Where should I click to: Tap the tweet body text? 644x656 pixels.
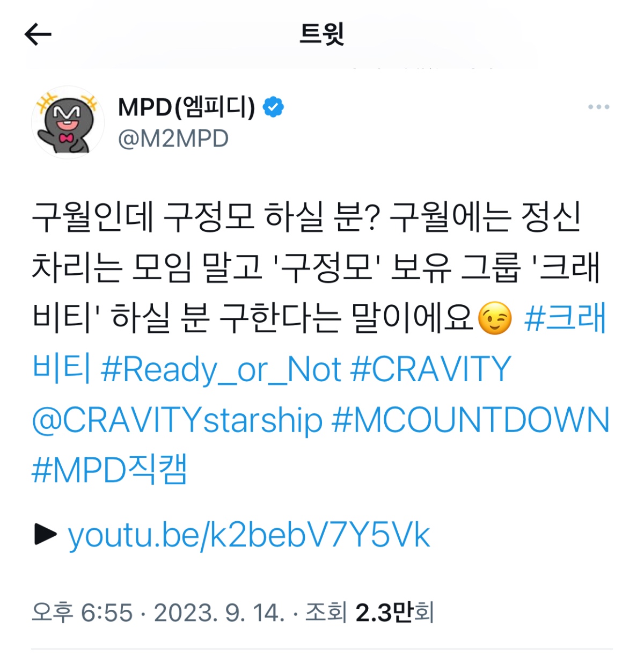tap(317, 267)
